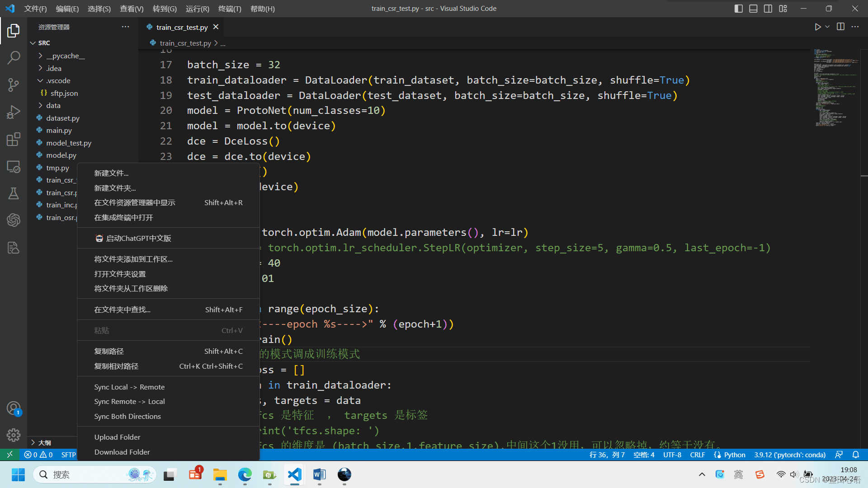
Task: Open the Manage settings gear
Action: coord(13,435)
